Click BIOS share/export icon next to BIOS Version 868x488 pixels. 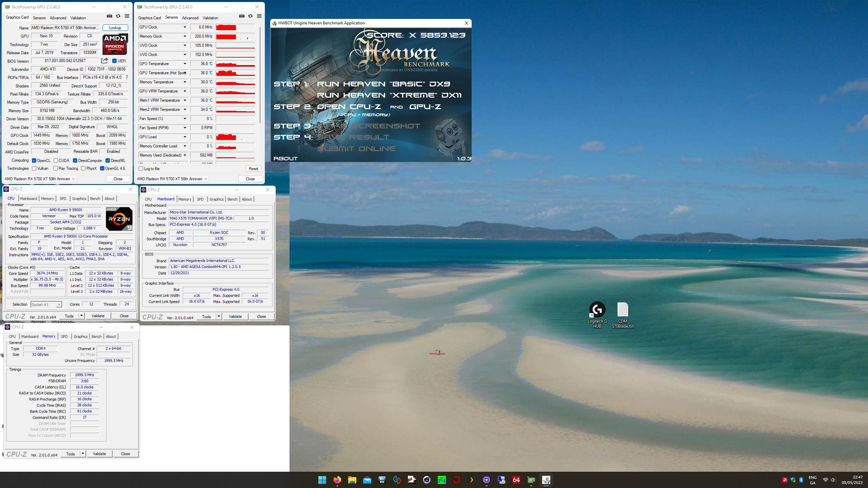104,61
